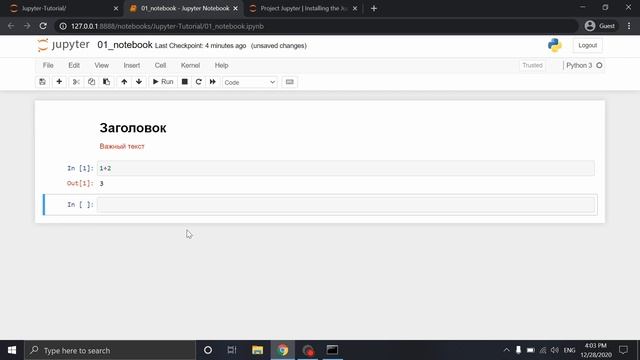Image resolution: width=640 pixels, height=360 pixels.
Task: Open notification center icon
Action: click(x=623, y=350)
